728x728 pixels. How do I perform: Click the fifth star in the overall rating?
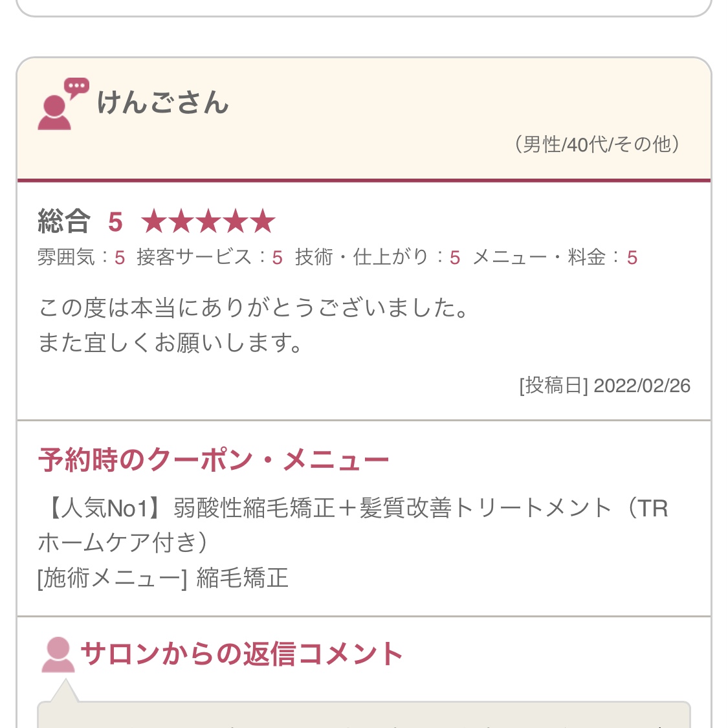pyautogui.click(x=263, y=222)
